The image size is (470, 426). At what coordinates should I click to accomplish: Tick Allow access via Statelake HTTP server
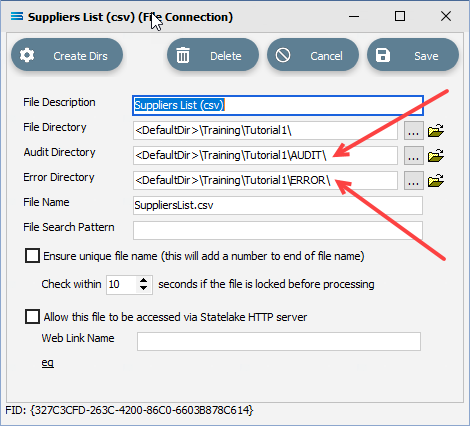(x=32, y=316)
